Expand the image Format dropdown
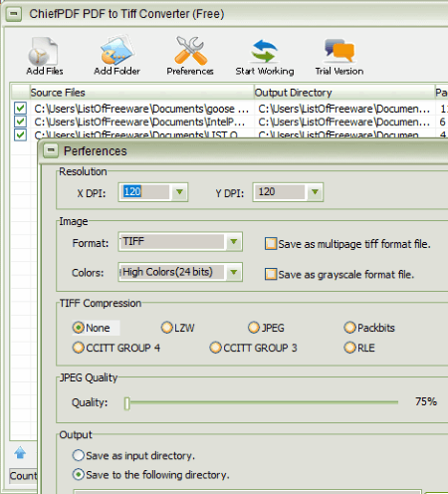 click(234, 241)
